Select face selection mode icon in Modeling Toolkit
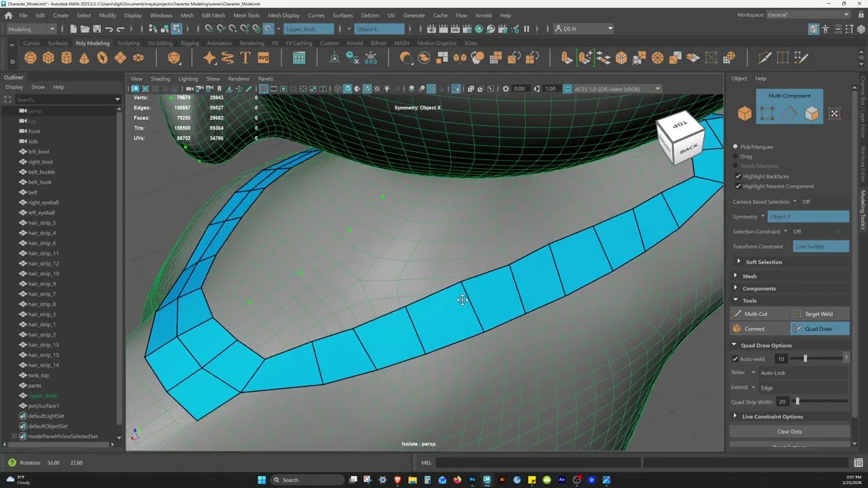868x488 pixels. click(812, 114)
